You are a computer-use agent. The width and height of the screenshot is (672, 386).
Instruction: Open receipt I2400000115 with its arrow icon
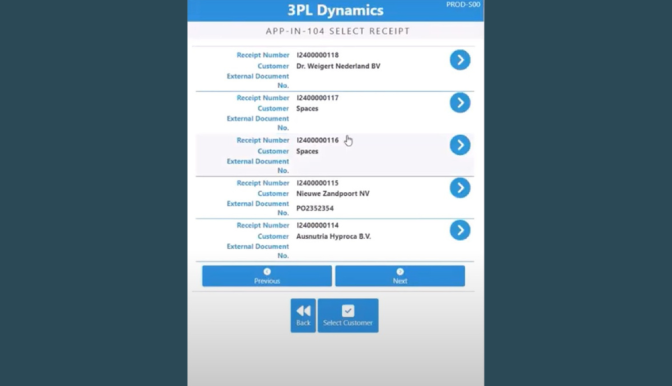click(x=460, y=188)
